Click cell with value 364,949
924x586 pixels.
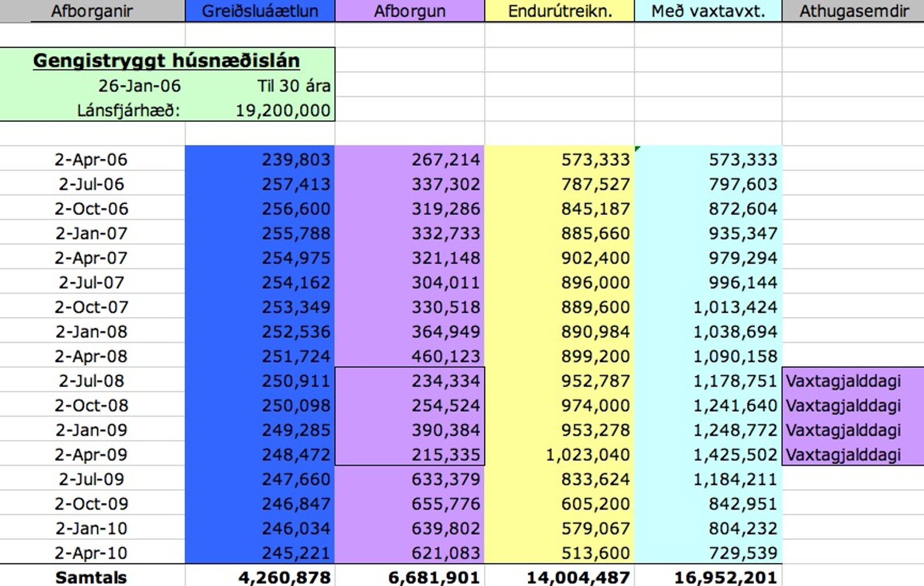pos(409,331)
